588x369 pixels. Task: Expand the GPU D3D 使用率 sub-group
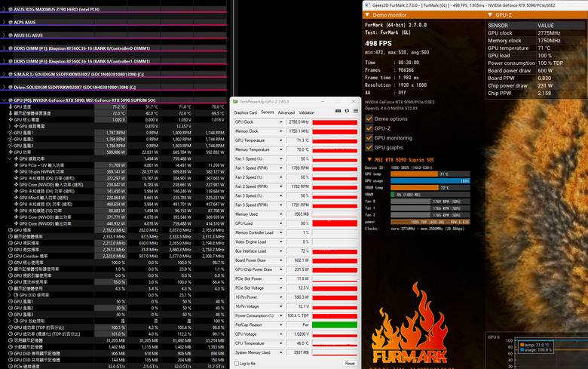pos(10,295)
